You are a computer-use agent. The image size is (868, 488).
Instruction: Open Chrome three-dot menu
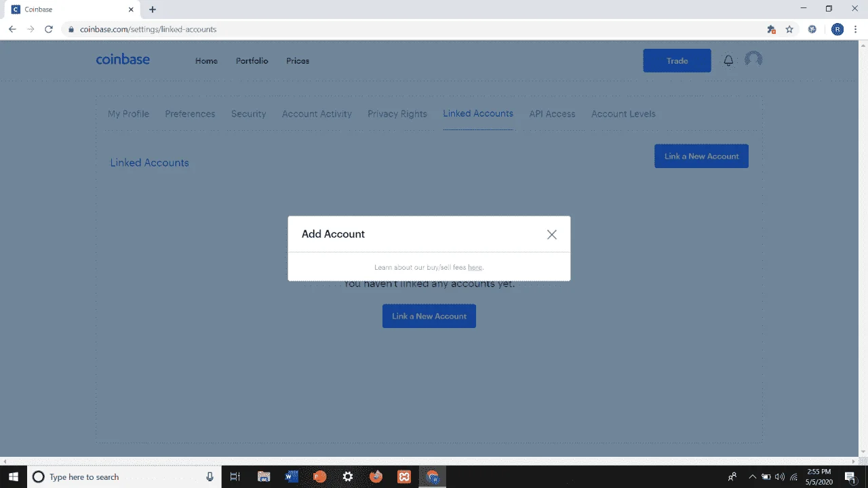tap(856, 29)
